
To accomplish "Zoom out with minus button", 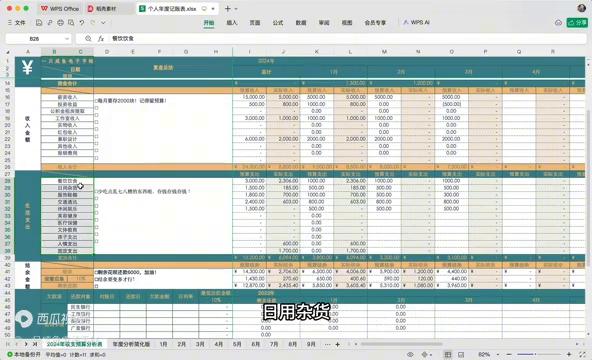I will click(509, 355).
